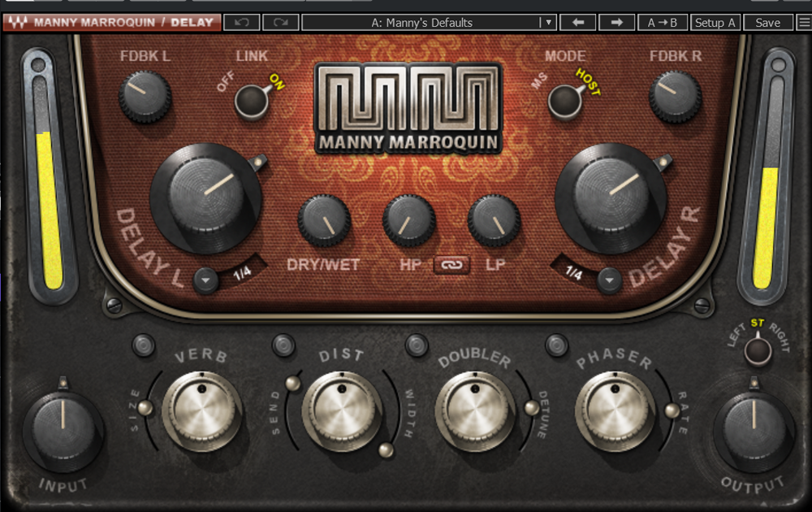The height and width of the screenshot is (512, 812).
Task: Click the Save button
Action: [x=768, y=22]
